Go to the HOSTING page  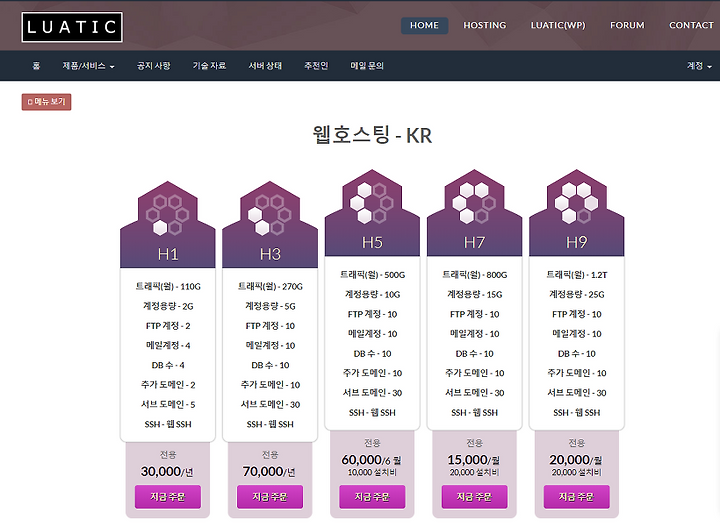pos(484,25)
